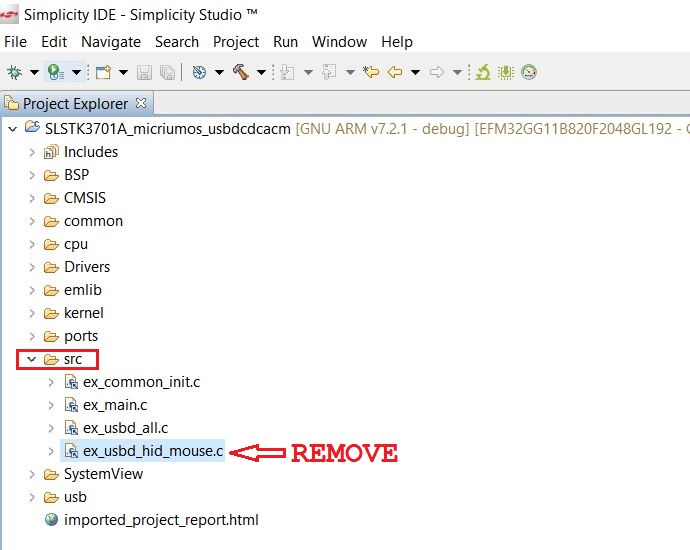Expand the usb folder
The image size is (690, 550).
pos(32,497)
